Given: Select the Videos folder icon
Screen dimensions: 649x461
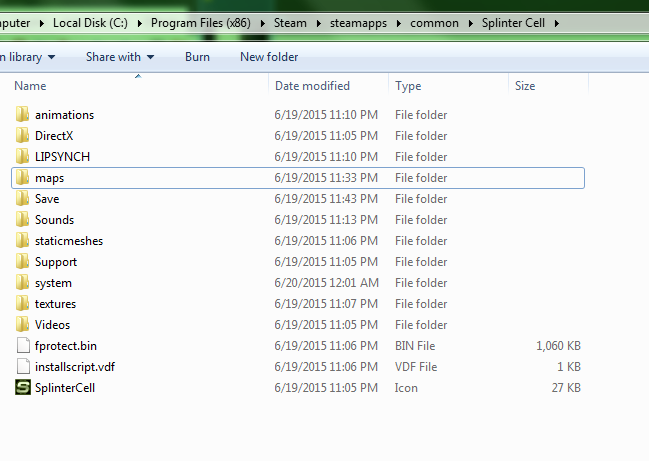Looking at the screenshot, I should 22,325.
